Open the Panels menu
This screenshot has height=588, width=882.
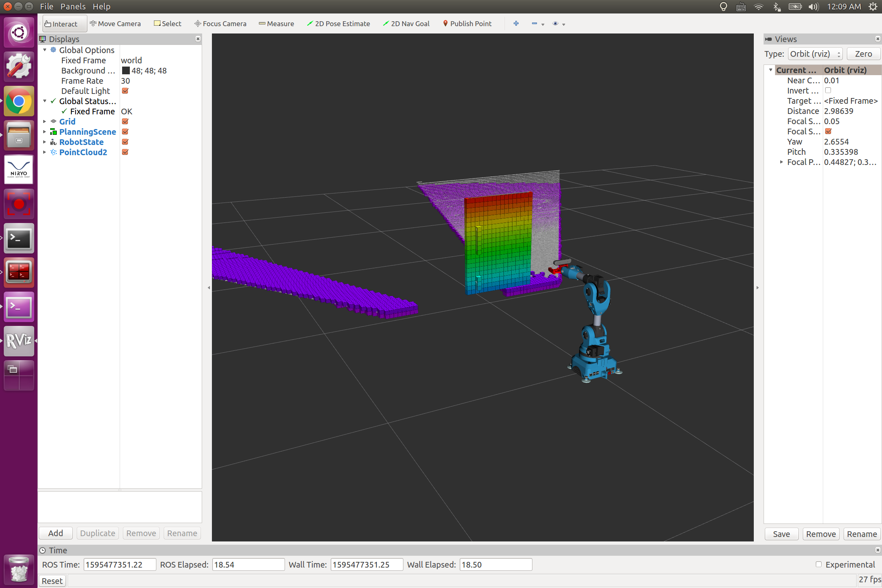click(73, 6)
